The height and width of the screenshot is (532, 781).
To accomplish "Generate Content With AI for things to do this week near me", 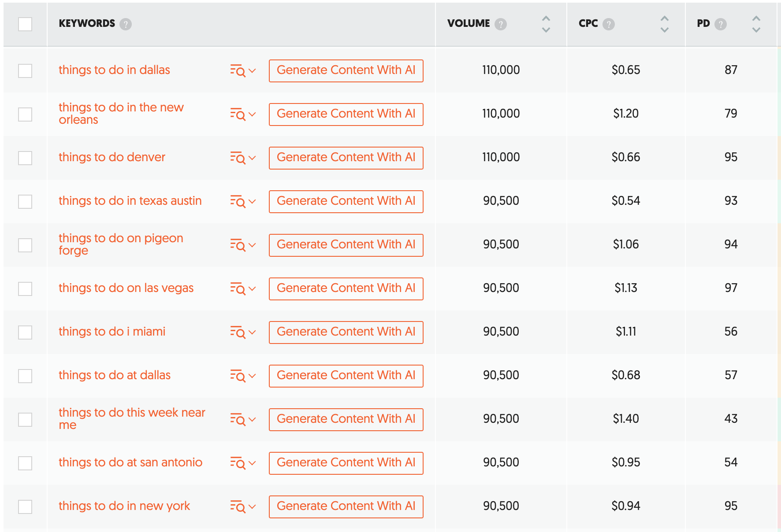I will coord(346,419).
